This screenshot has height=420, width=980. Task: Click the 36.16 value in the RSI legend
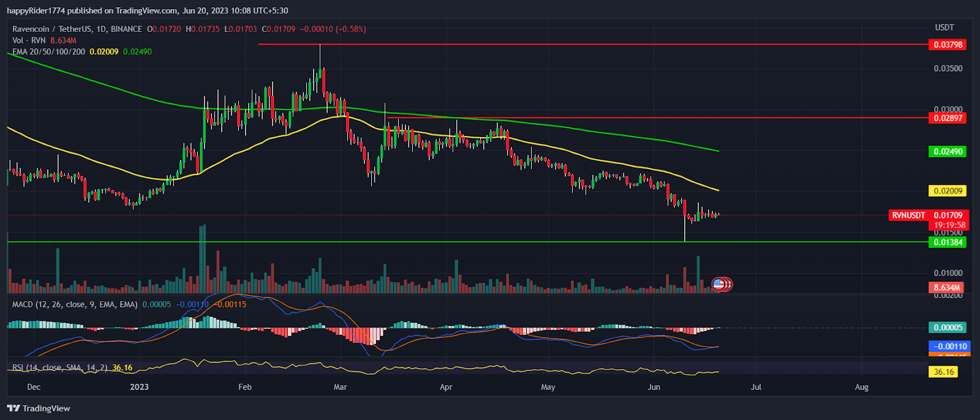click(x=123, y=367)
